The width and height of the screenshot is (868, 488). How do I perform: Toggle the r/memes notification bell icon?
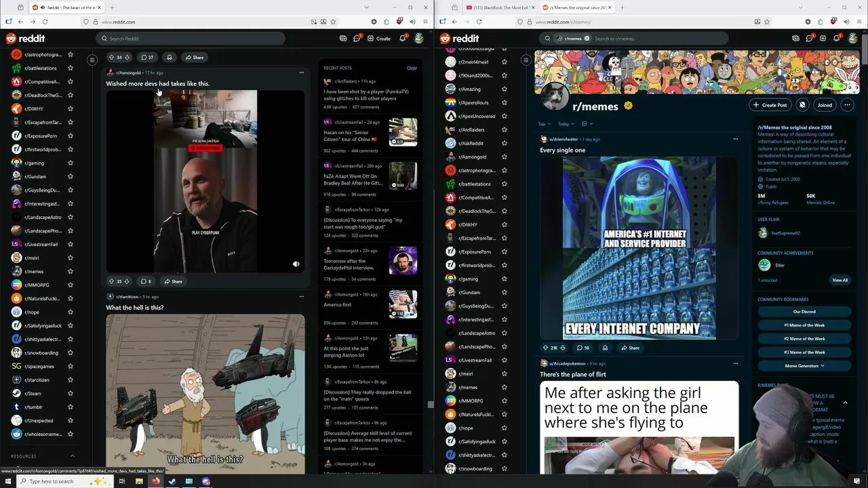(802, 105)
